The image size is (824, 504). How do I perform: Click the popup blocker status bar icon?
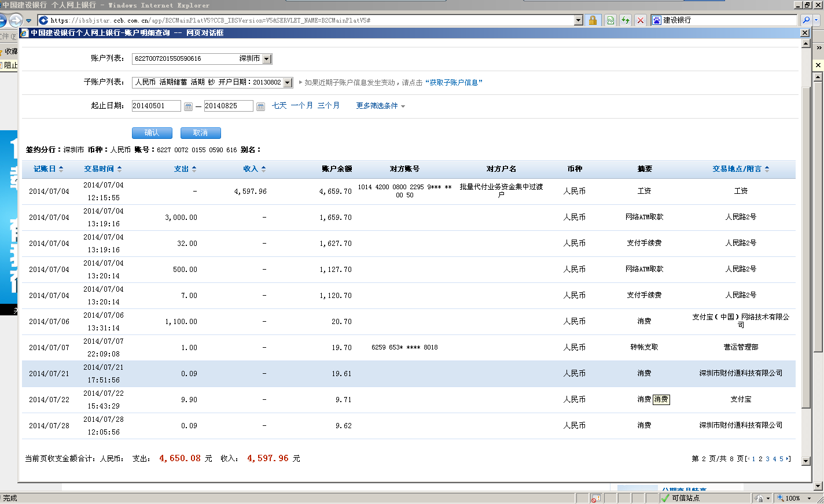596,498
